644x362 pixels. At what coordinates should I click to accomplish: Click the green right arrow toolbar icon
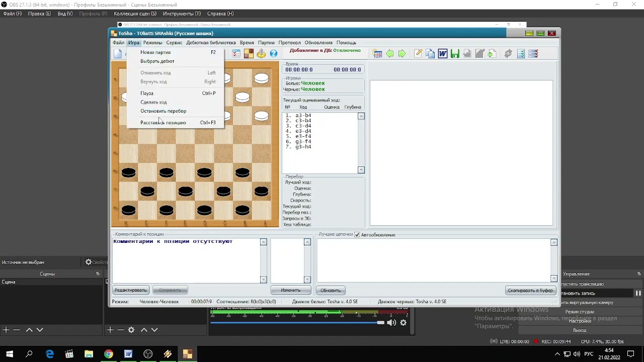pyautogui.click(x=402, y=54)
